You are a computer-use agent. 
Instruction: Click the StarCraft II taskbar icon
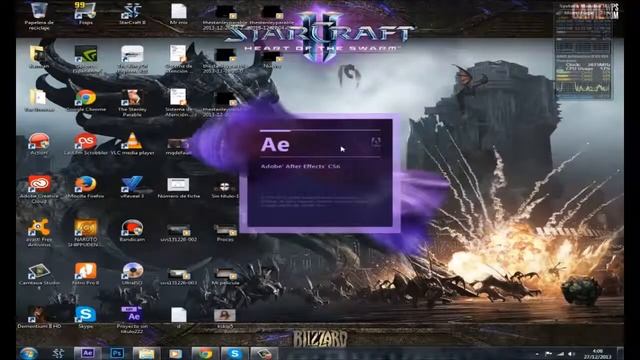click(58, 353)
